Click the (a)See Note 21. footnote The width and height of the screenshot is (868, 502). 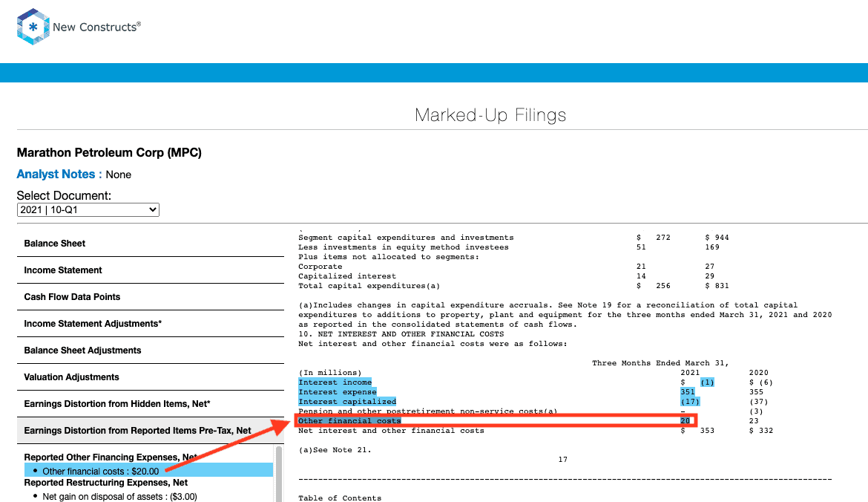(335, 450)
